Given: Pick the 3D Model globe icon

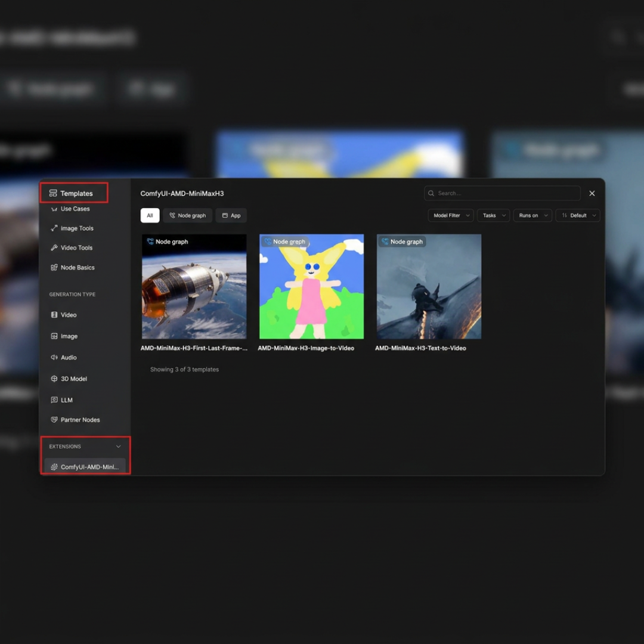Looking at the screenshot, I should 54,379.
